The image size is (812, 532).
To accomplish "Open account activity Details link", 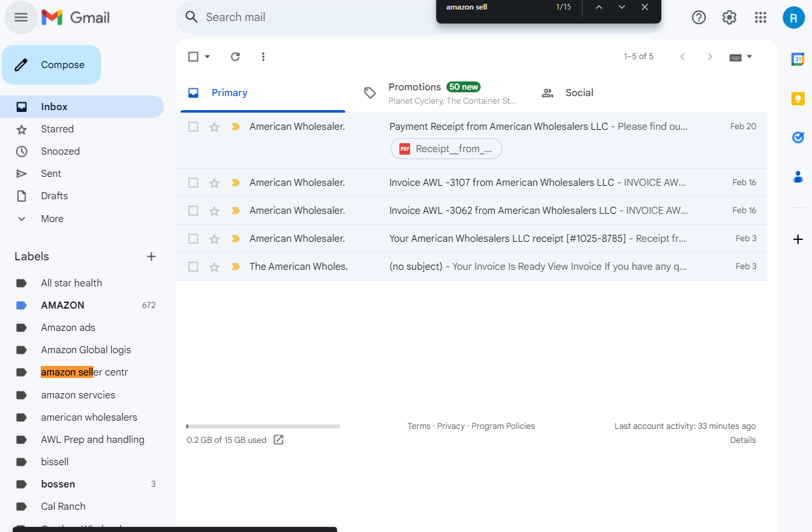I will point(743,440).
